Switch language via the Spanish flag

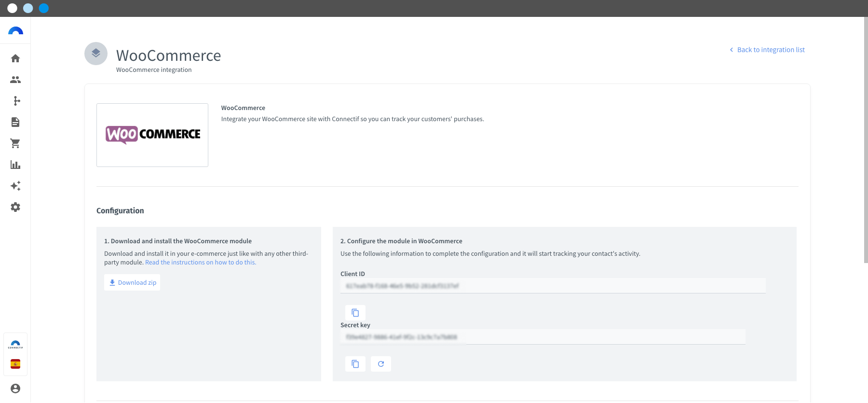tap(15, 364)
